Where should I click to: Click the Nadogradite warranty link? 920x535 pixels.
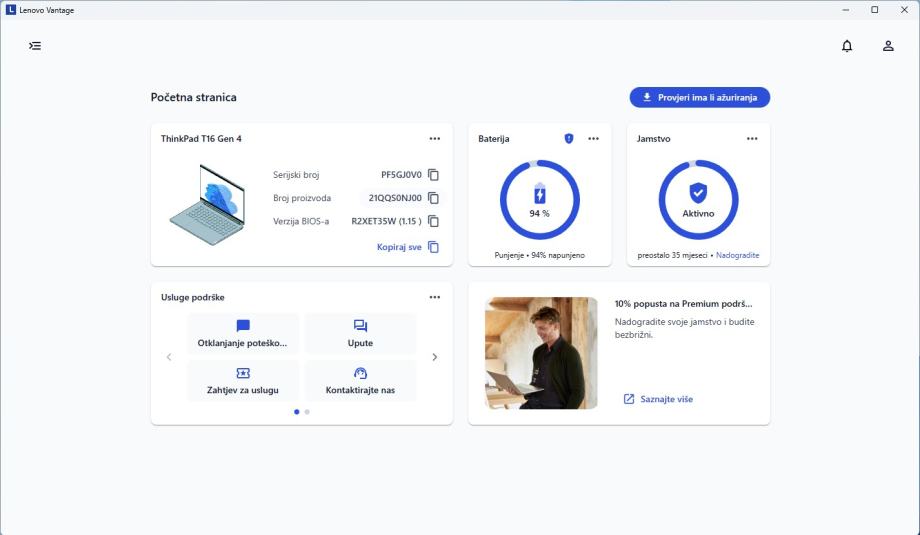pos(738,255)
